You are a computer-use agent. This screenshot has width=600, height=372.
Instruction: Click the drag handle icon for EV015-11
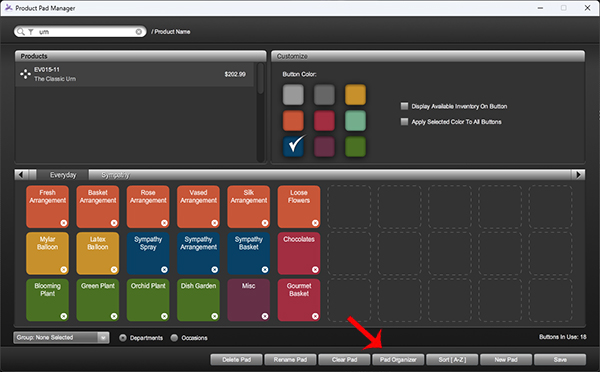coord(25,74)
